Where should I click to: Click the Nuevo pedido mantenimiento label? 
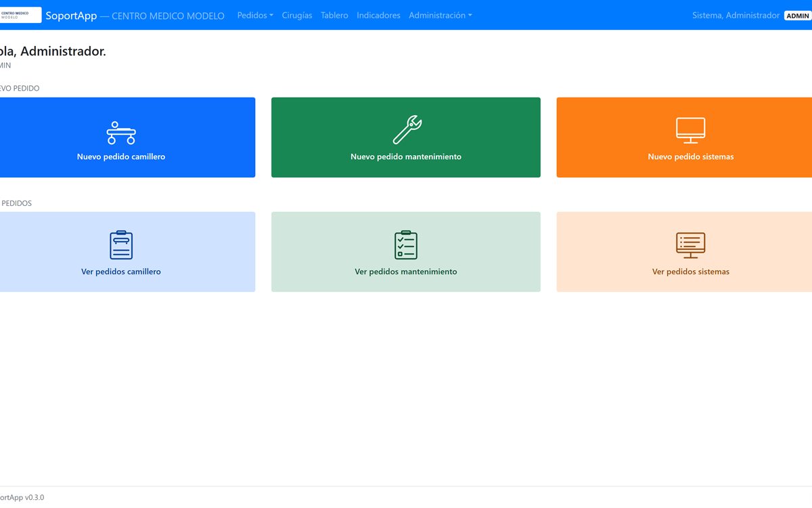(x=406, y=156)
